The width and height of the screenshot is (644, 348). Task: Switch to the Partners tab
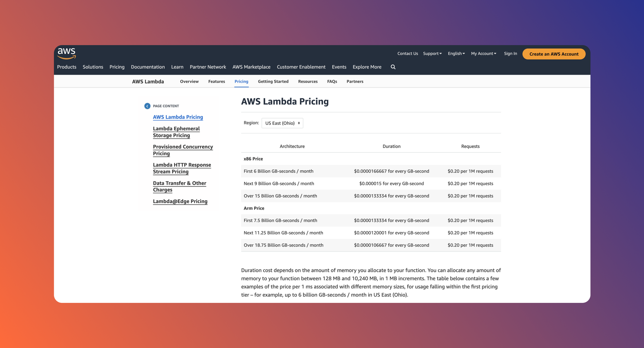click(355, 82)
